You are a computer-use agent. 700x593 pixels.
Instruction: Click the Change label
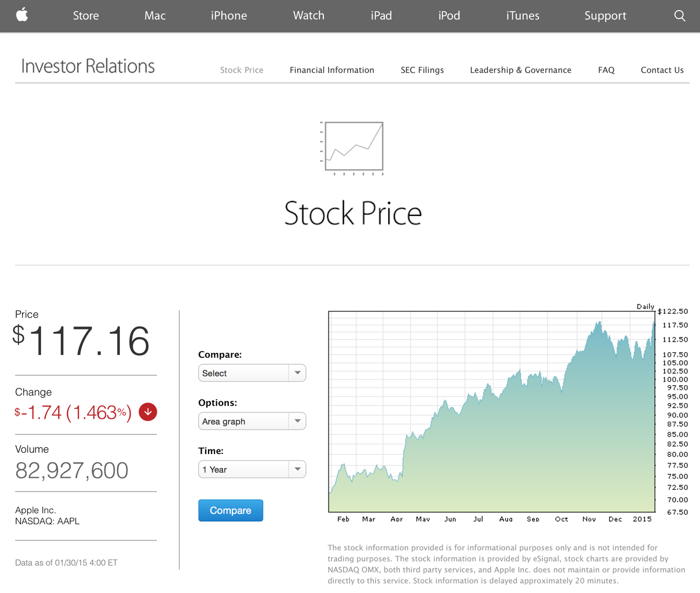click(x=33, y=392)
